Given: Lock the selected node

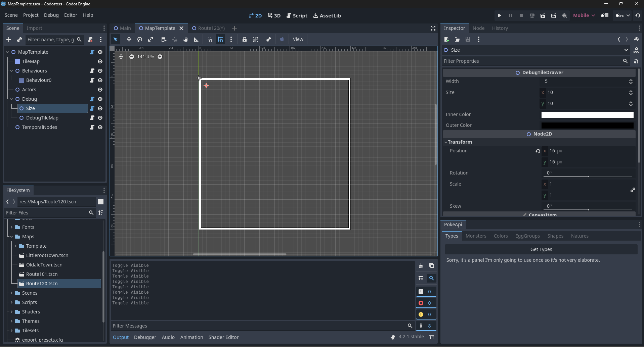Looking at the screenshot, I should (245, 39).
